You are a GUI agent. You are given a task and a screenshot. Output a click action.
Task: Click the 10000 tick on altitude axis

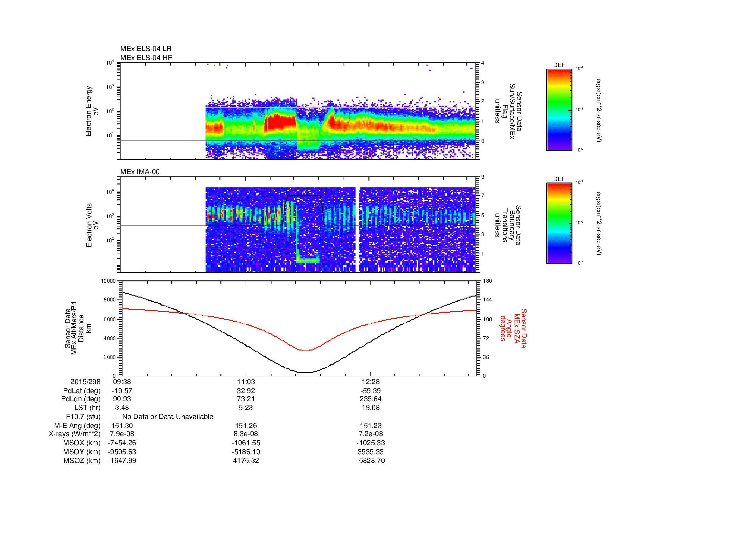(x=108, y=281)
